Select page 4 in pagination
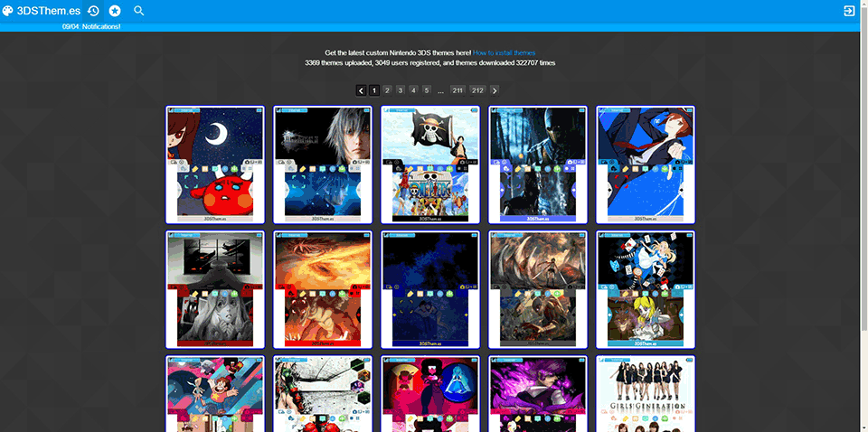Image resolution: width=868 pixels, height=432 pixels. [413, 90]
